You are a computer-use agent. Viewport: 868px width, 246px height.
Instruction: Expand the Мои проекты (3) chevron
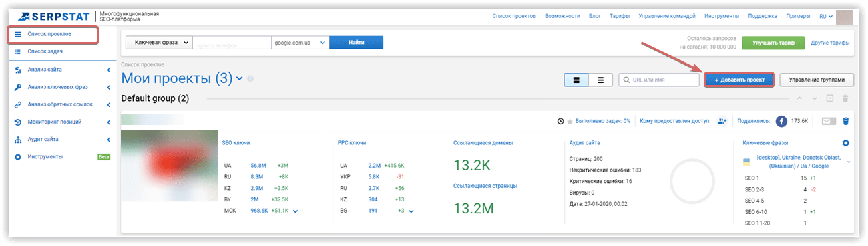pyautogui.click(x=240, y=80)
